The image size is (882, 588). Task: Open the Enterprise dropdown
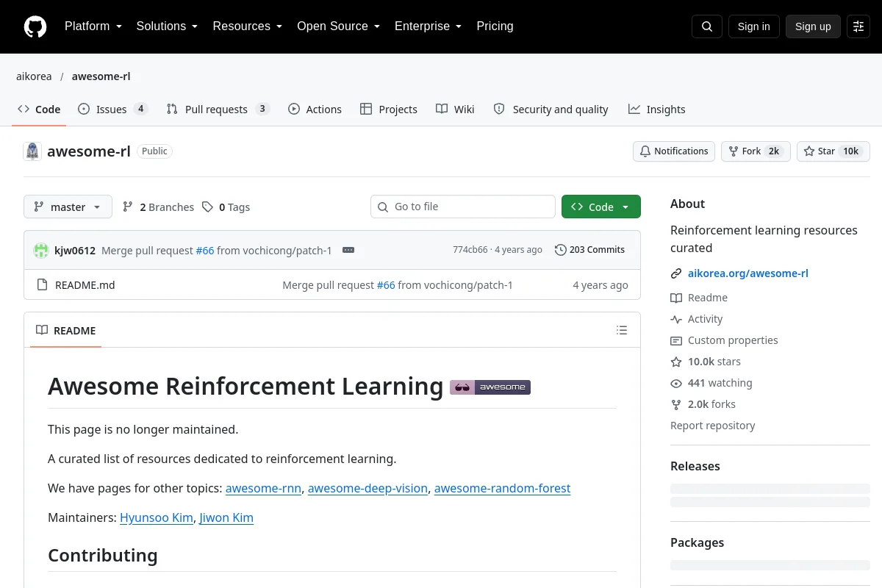(428, 26)
